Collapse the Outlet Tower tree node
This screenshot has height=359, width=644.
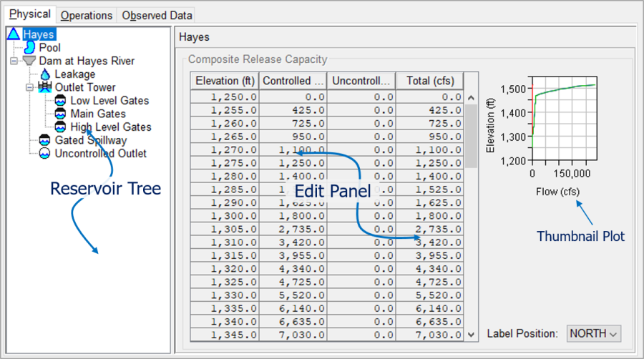29,87
